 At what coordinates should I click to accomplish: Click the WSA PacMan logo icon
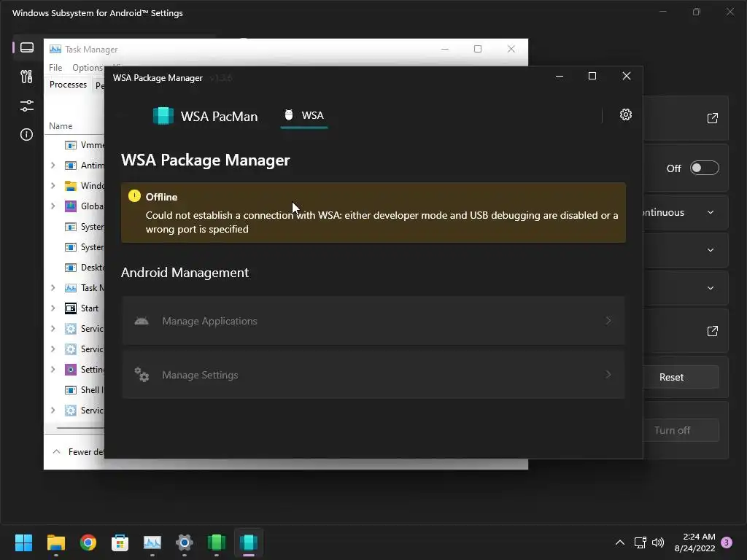[x=163, y=116]
